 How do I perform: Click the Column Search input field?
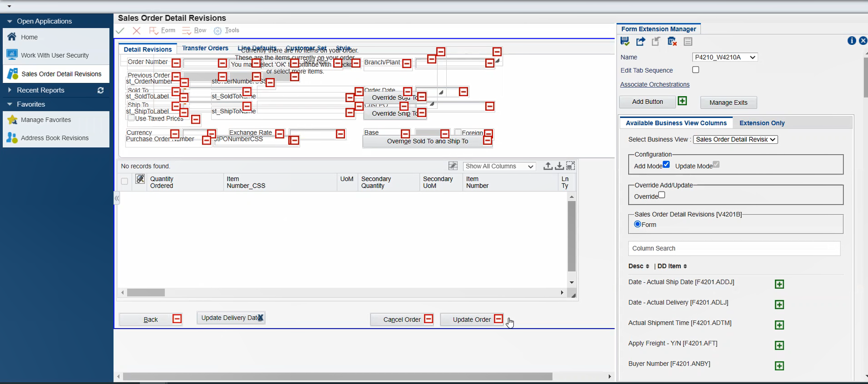pos(734,248)
